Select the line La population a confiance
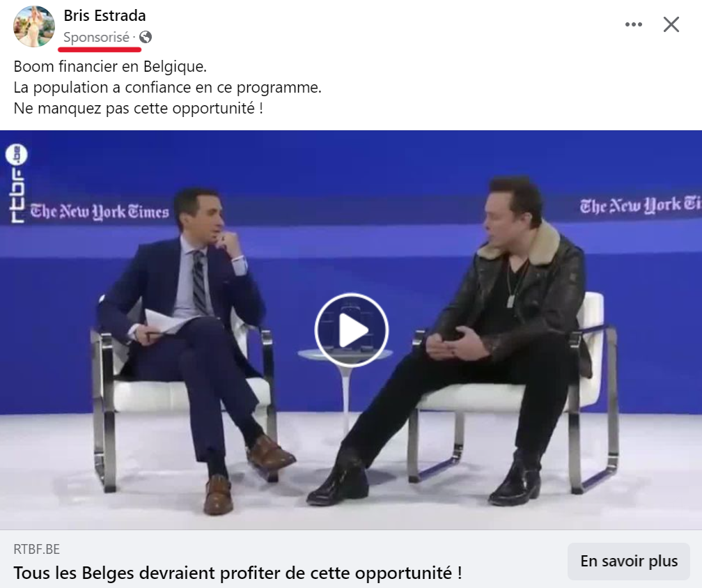Image resolution: width=702 pixels, height=588 pixels. point(167,87)
